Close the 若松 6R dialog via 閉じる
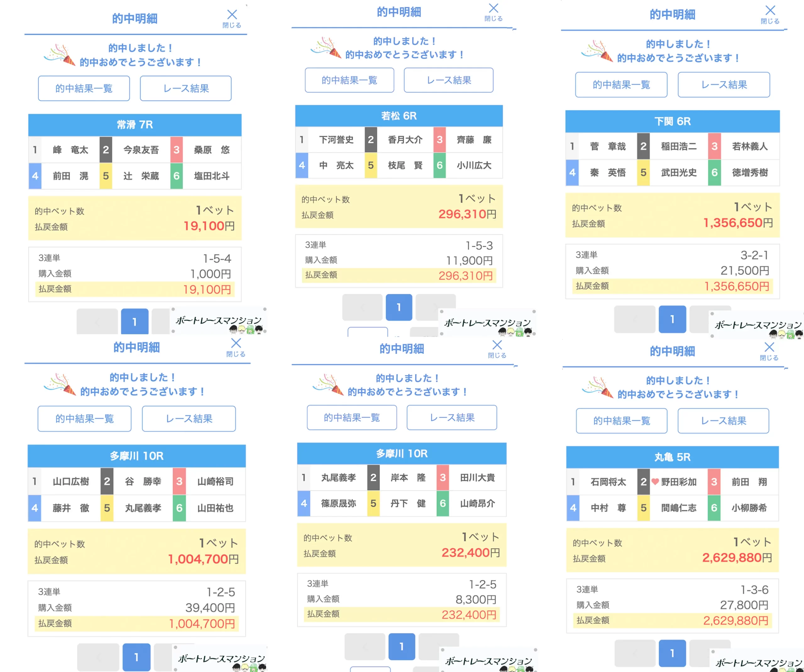Image resolution: width=804 pixels, height=672 pixels. point(494,12)
